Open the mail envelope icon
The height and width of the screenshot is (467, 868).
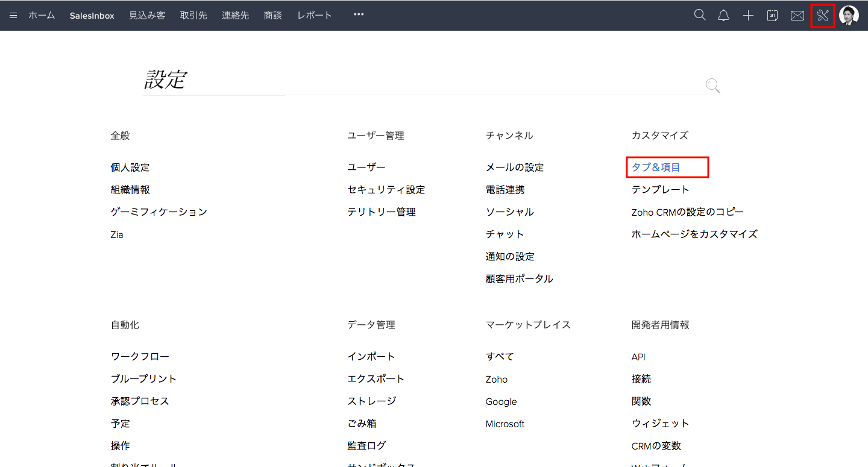tap(797, 16)
